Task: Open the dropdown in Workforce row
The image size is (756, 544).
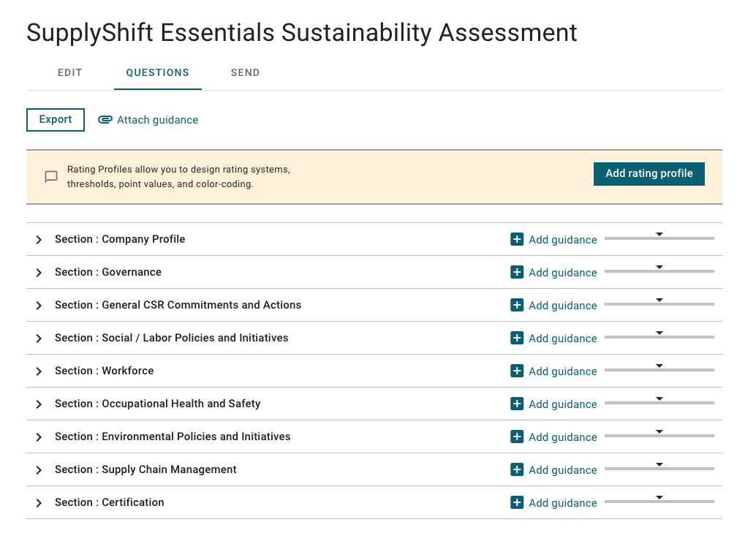Action: point(659,368)
